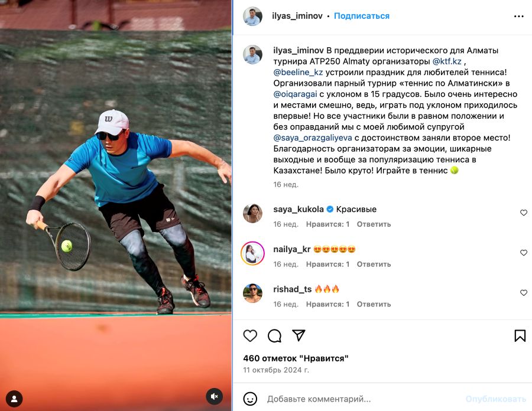Like the post with heart icon
Image resolution: width=532 pixels, height=411 pixels.
(250, 335)
